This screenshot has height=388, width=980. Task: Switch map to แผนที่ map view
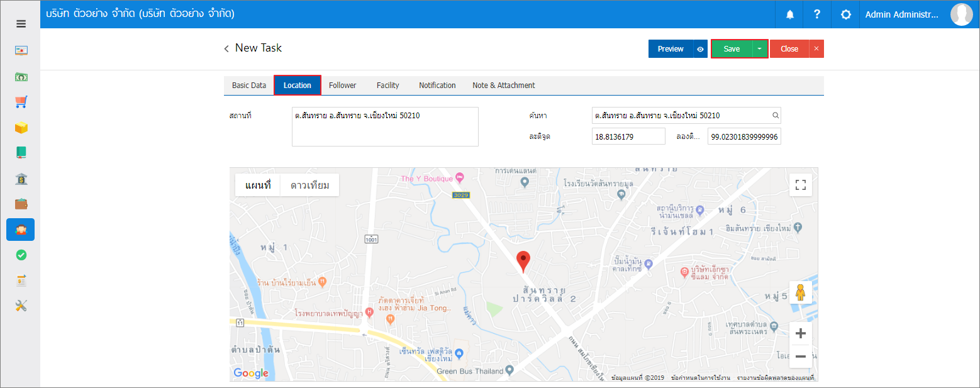pyautogui.click(x=258, y=185)
